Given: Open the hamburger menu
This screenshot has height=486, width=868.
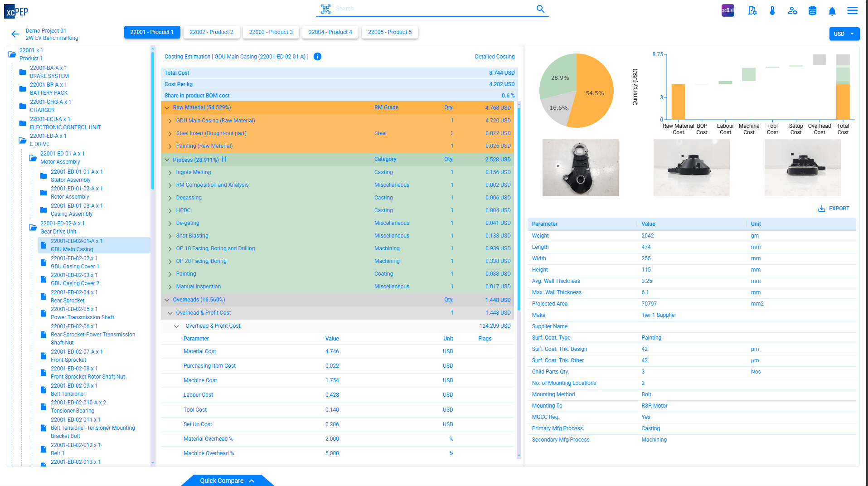Looking at the screenshot, I should (x=852, y=10).
